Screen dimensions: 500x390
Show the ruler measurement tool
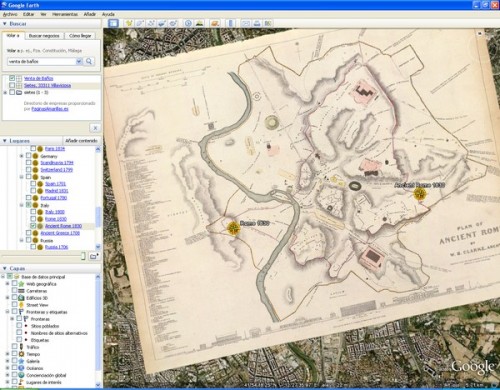pyautogui.click(x=230, y=23)
